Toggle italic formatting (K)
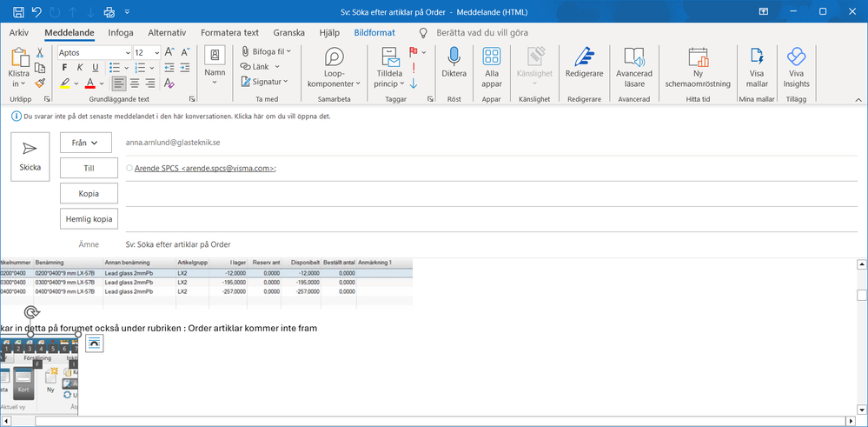Image resolution: width=868 pixels, height=427 pixels. [x=80, y=68]
